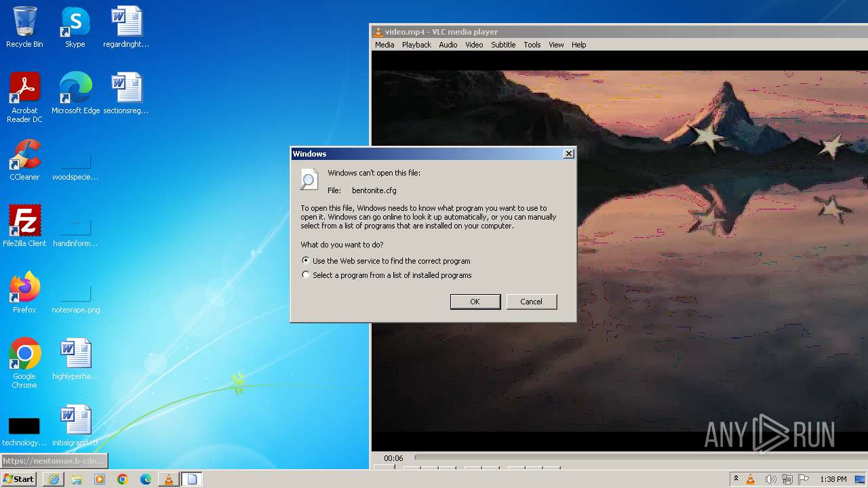The height and width of the screenshot is (488, 868).
Task: Open the VLC Help menu
Action: 578,45
